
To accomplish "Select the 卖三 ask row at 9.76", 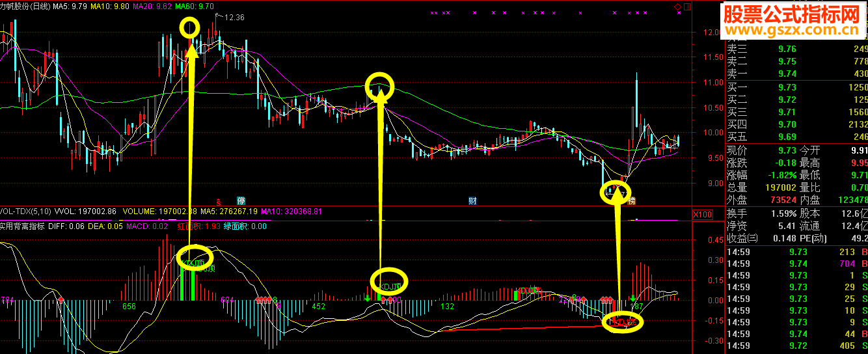I will click(x=796, y=49).
